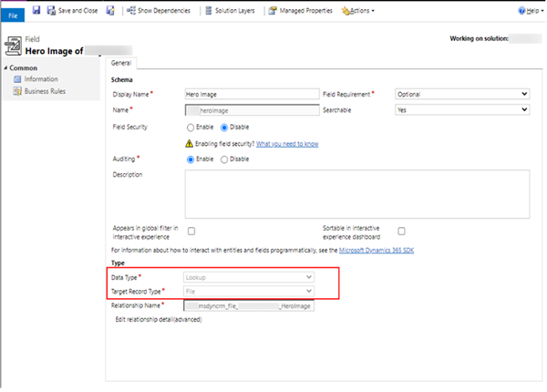Select Disable radio for Auditing
547x392 pixels.
(224, 159)
